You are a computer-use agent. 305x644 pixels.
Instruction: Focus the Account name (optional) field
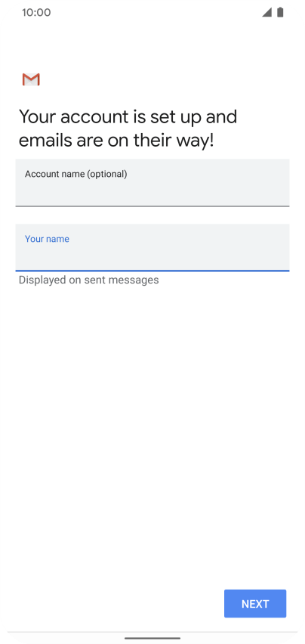(152, 183)
